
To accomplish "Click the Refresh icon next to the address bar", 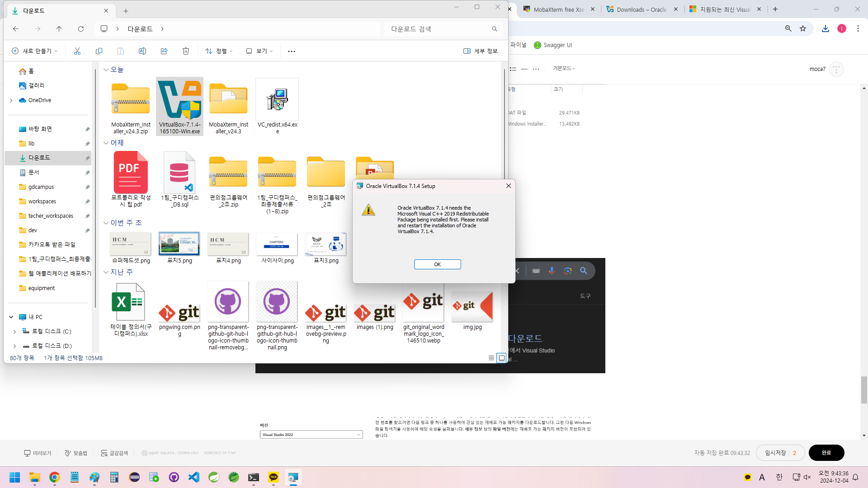I will [81, 29].
